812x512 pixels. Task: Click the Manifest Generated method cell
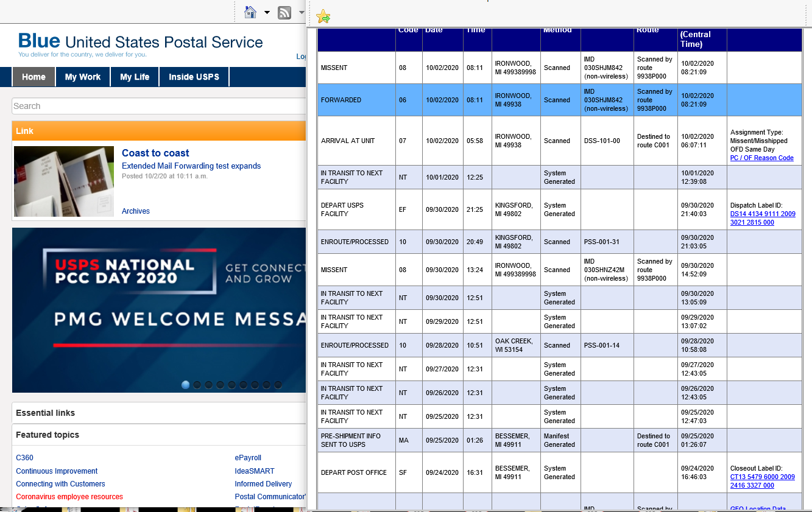(x=559, y=440)
